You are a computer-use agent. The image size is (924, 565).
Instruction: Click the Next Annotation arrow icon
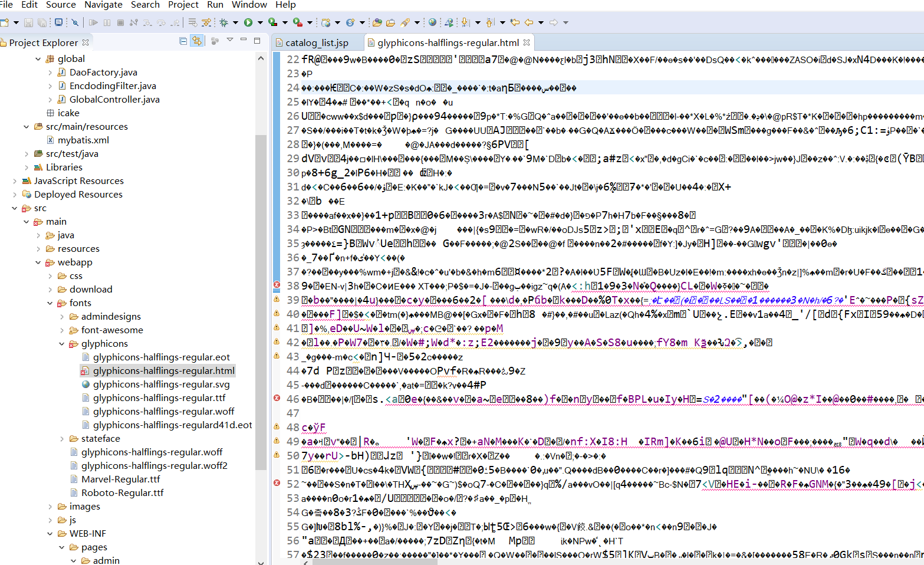(x=466, y=22)
